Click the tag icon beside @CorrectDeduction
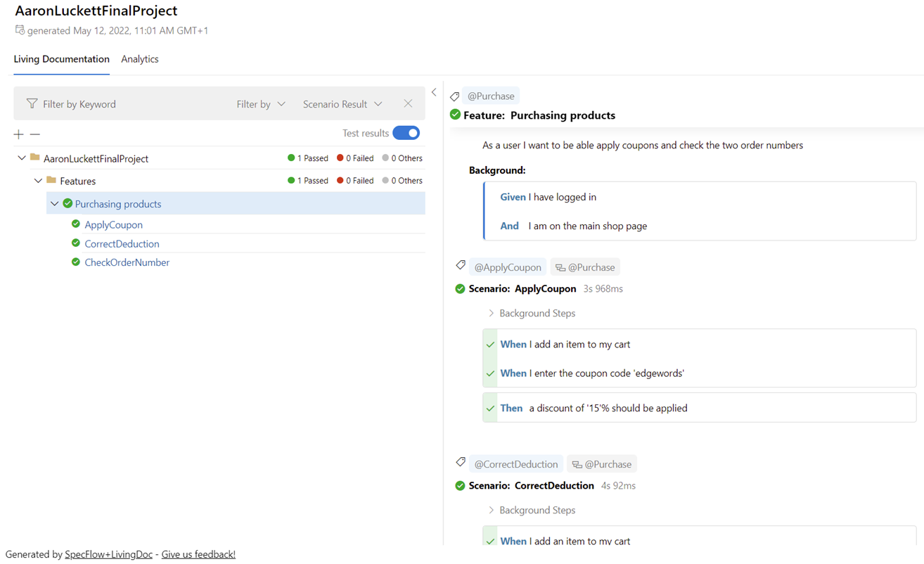Viewport: 924px width, 564px height. (x=461, y=462)
